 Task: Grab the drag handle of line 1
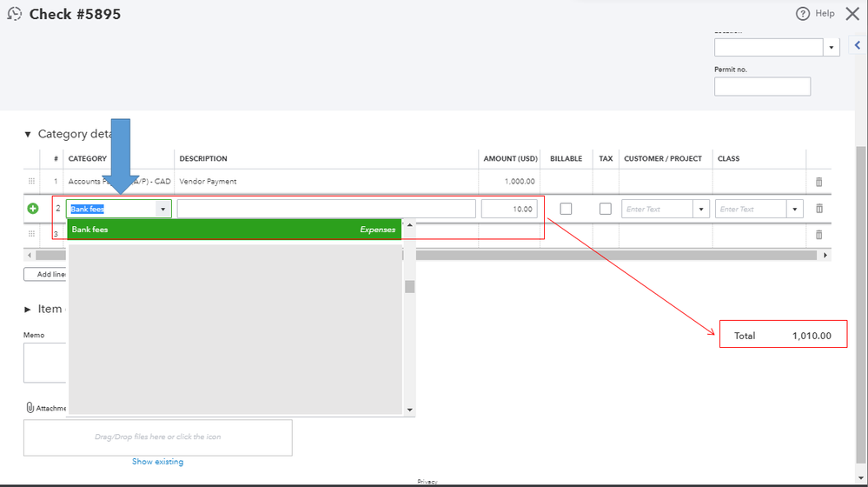click(x=31, y=181)
